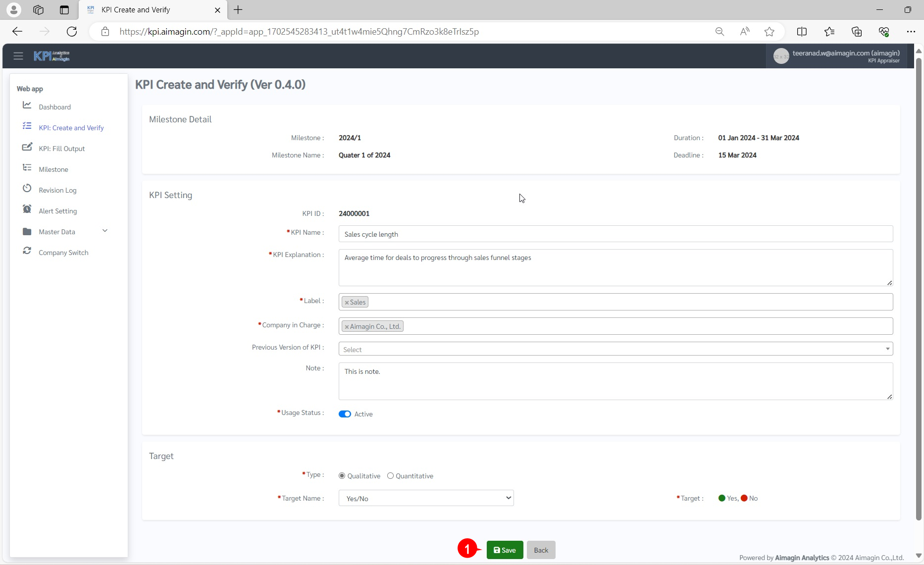Select the Qualitative type radio button

pos(342,476)
